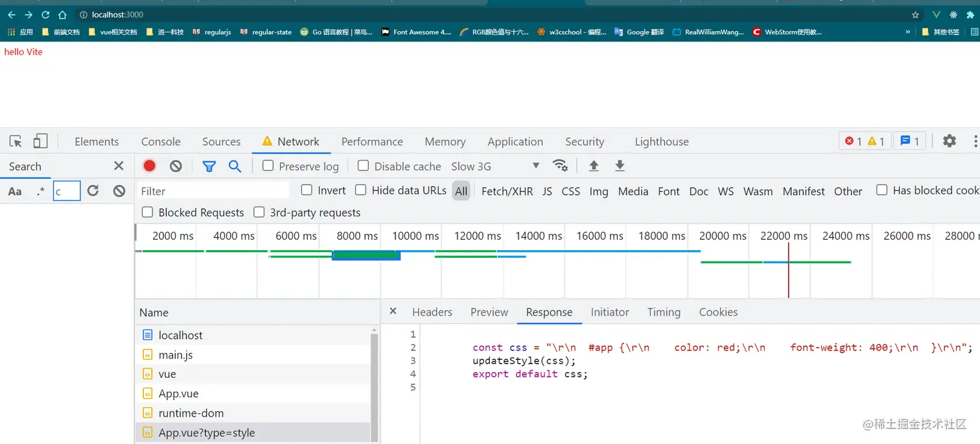
Task: Toggle the device toolbar icon
Action: click(40, 141)
